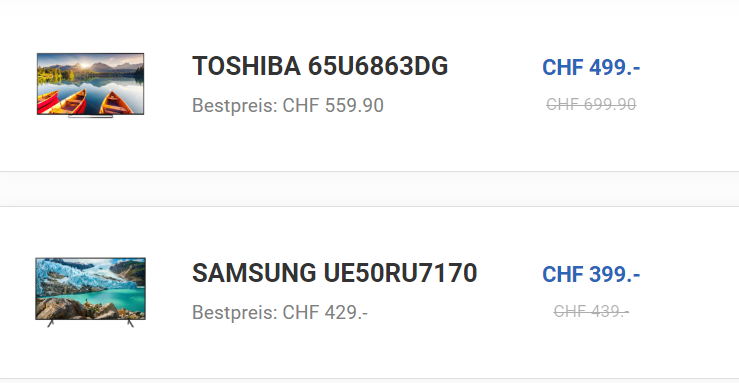Click the crossed-out CHF 439.- price

[591, 311]
